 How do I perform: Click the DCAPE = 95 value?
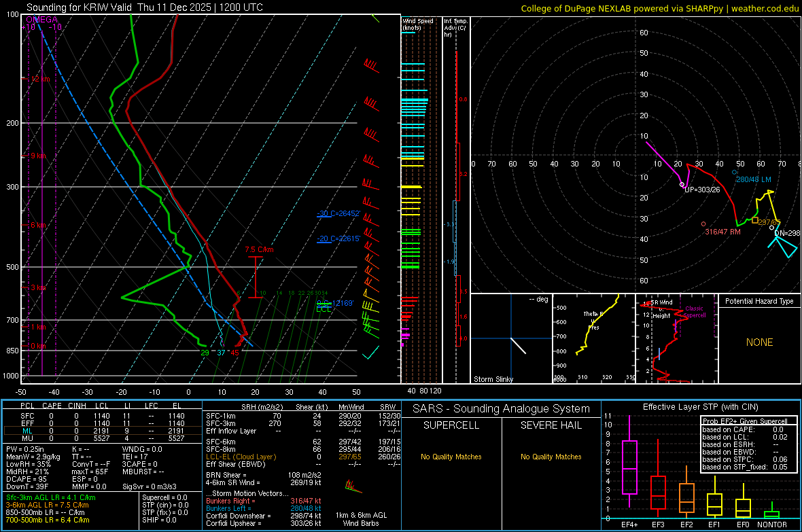click(26, 479)
